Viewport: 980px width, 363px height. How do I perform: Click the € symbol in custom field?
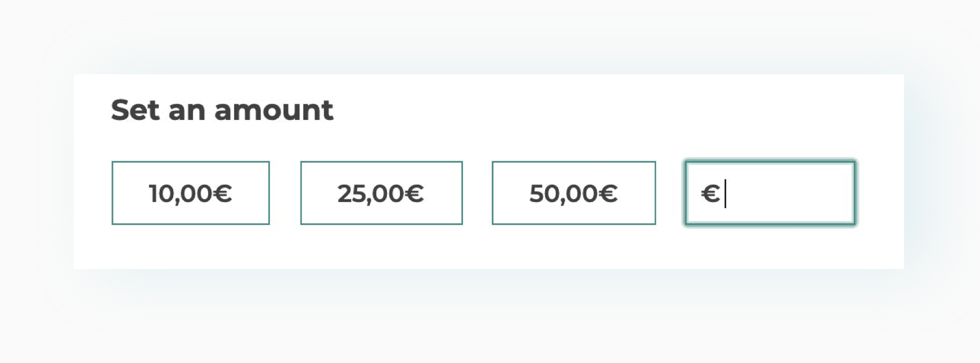710,194
